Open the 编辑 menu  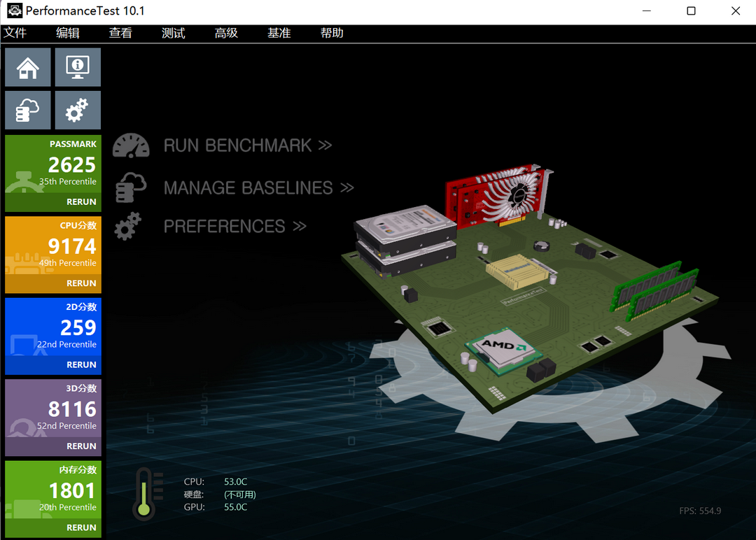pyautogui.click(x=67, y=33)
